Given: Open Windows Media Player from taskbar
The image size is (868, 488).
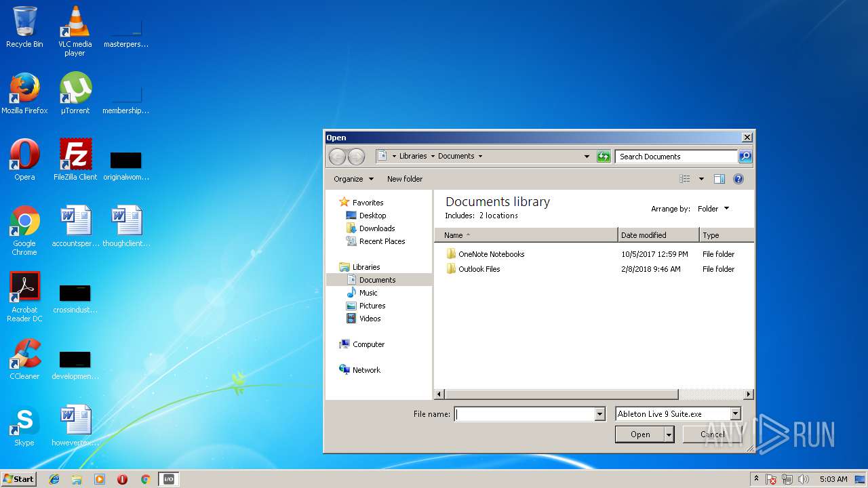Looking at the screenshot, I should point(100,479).
